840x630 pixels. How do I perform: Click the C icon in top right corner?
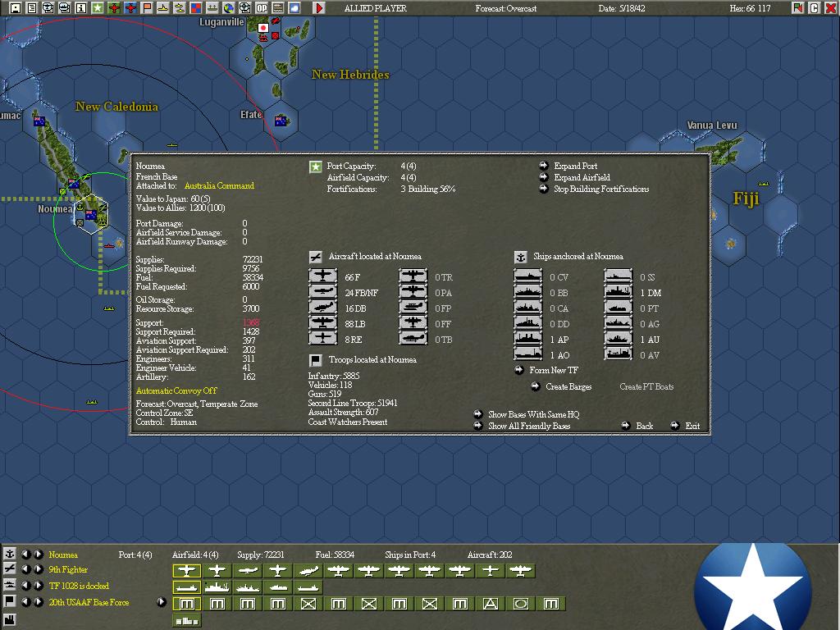point(815,7)
